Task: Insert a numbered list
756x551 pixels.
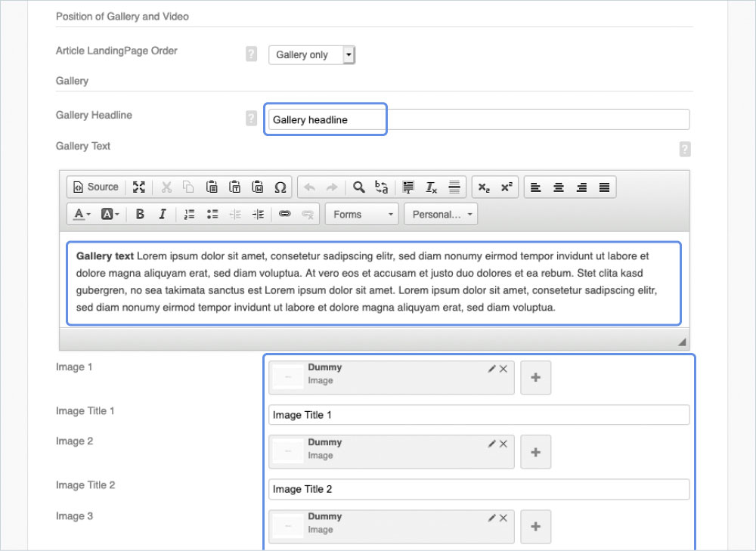Action: click(190, 214)
